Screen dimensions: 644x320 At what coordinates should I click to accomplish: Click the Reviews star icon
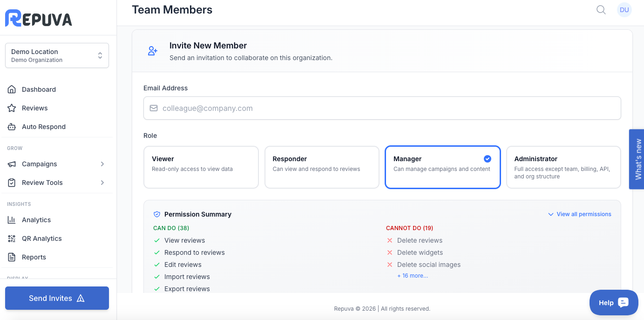12,108
